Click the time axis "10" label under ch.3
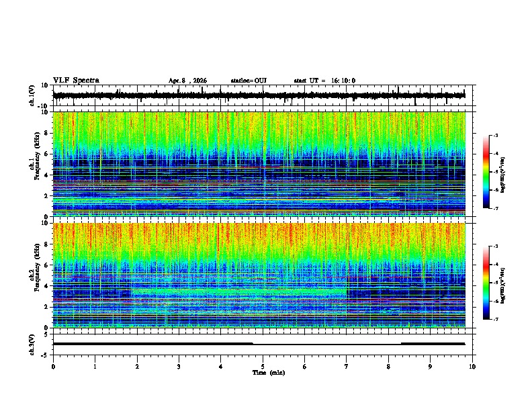The image size is (532, 411). pos(472,367)
